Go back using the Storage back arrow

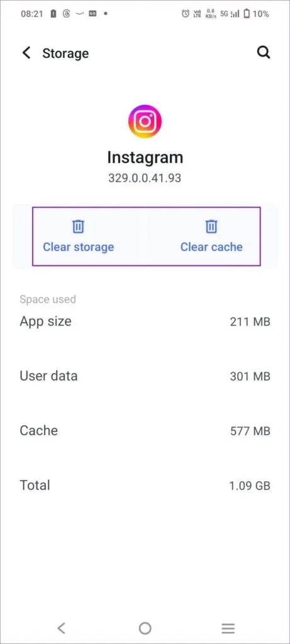26,53
